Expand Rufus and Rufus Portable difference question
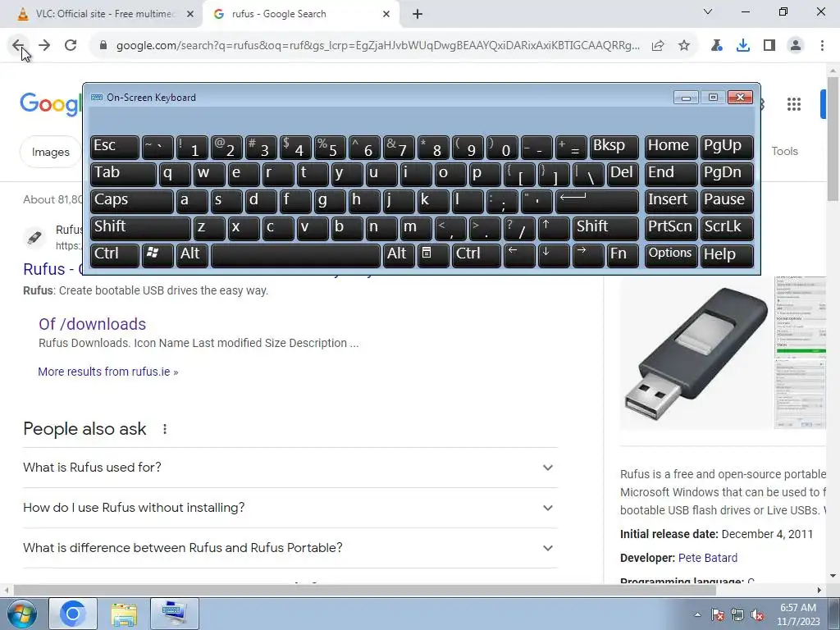The height and width of the screenshot is (630, 840). [x=290, y=548]
